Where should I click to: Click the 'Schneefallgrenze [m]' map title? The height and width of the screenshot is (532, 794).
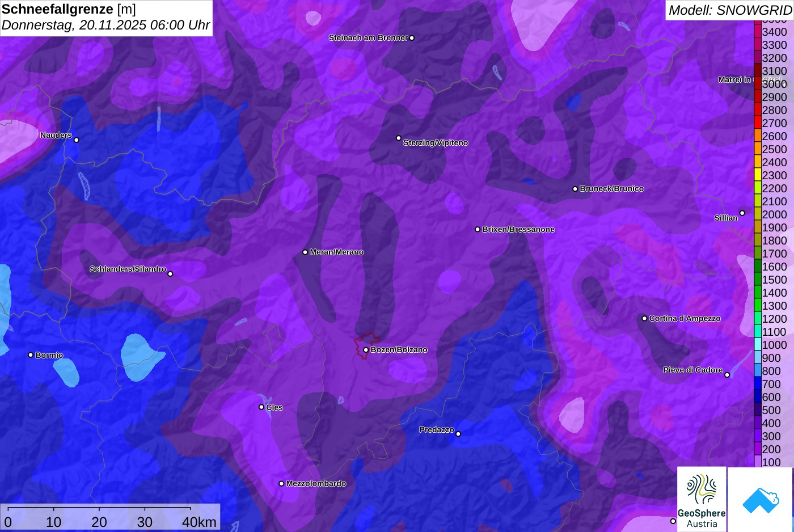pyautogui.click(x=69, y=9)
